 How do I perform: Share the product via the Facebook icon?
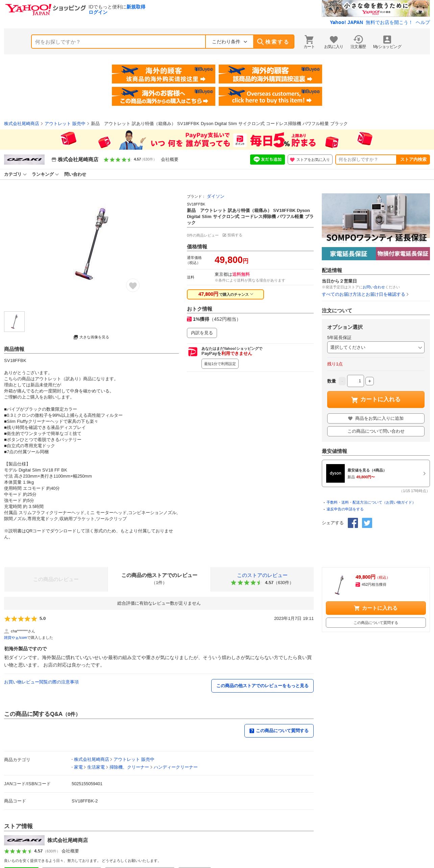353,523
